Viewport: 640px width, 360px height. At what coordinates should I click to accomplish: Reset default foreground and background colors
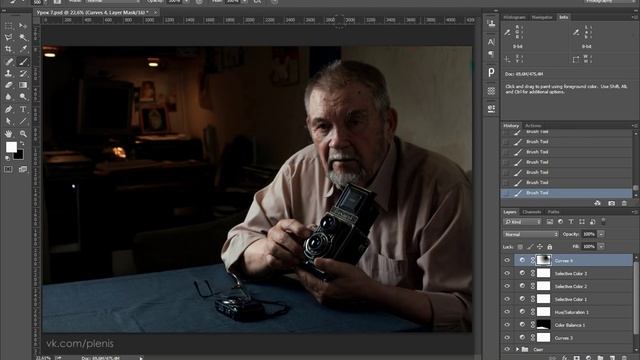click(x=7, y=158)
